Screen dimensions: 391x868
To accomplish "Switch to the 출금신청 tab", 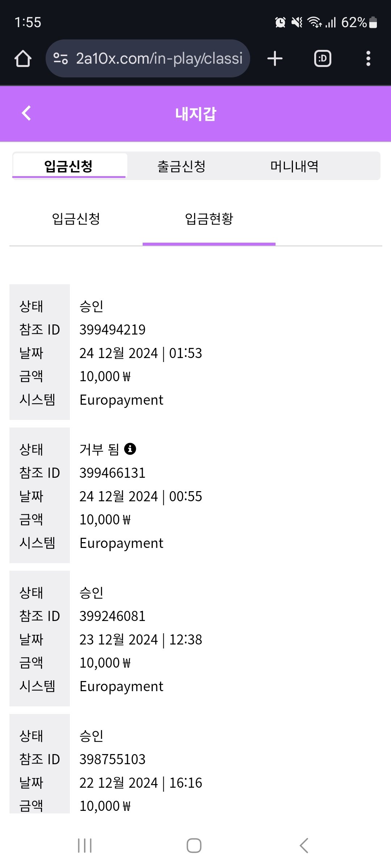I will 181,166.
